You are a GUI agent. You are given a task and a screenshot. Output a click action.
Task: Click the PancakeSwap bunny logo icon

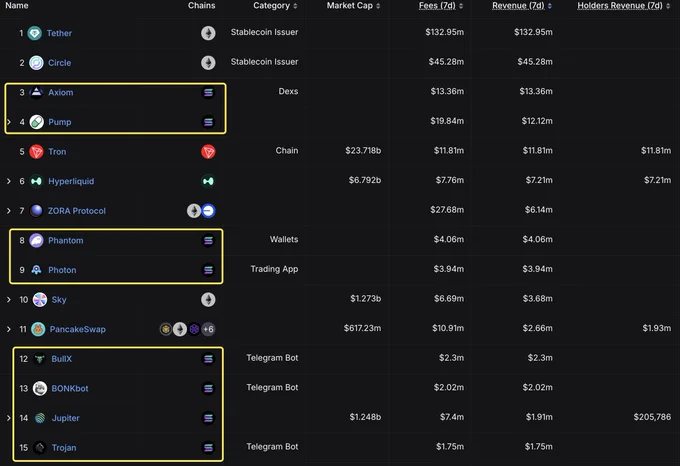tap(38, 329)
